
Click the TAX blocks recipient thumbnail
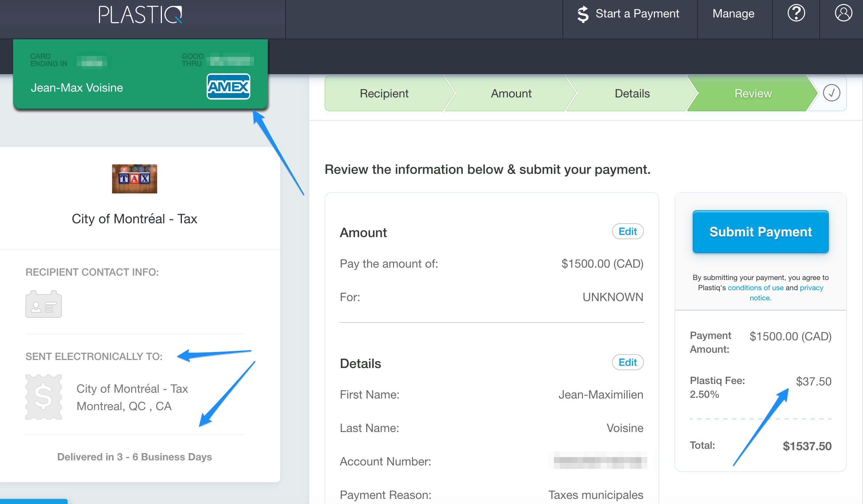[x=134, y=179]
